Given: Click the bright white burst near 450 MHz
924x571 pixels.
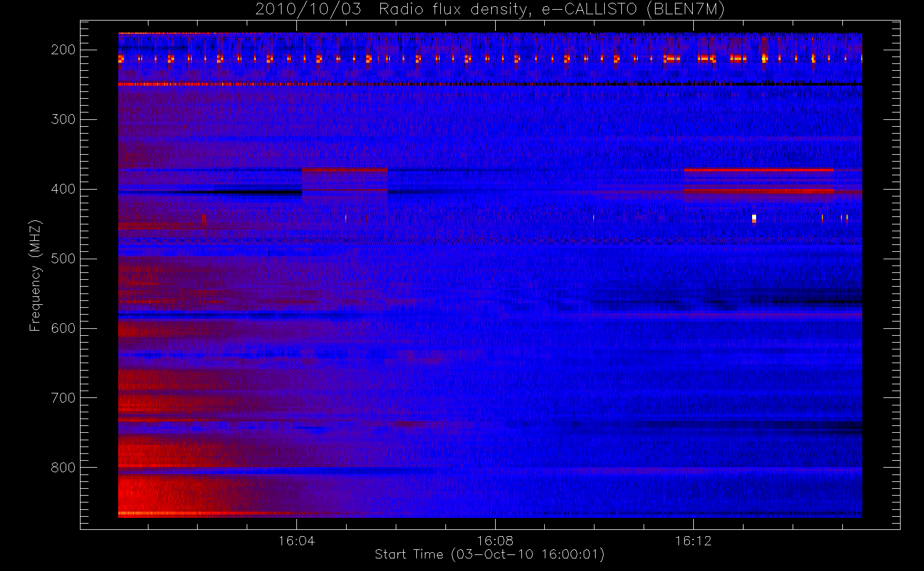Looking at the screenshot, I should click(x=754, y=218).
